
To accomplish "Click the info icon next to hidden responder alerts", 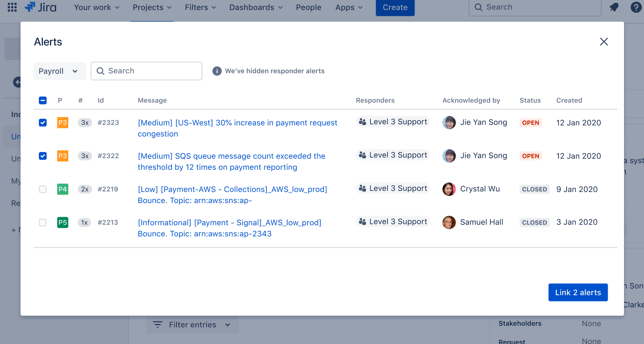I will 217,71.
